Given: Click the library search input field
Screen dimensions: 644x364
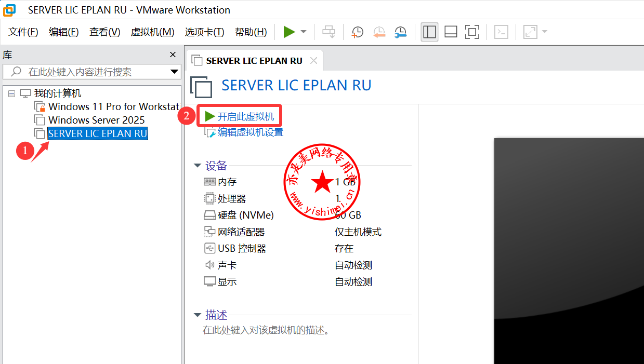Looking at the screenshot, I should (88, 72).
